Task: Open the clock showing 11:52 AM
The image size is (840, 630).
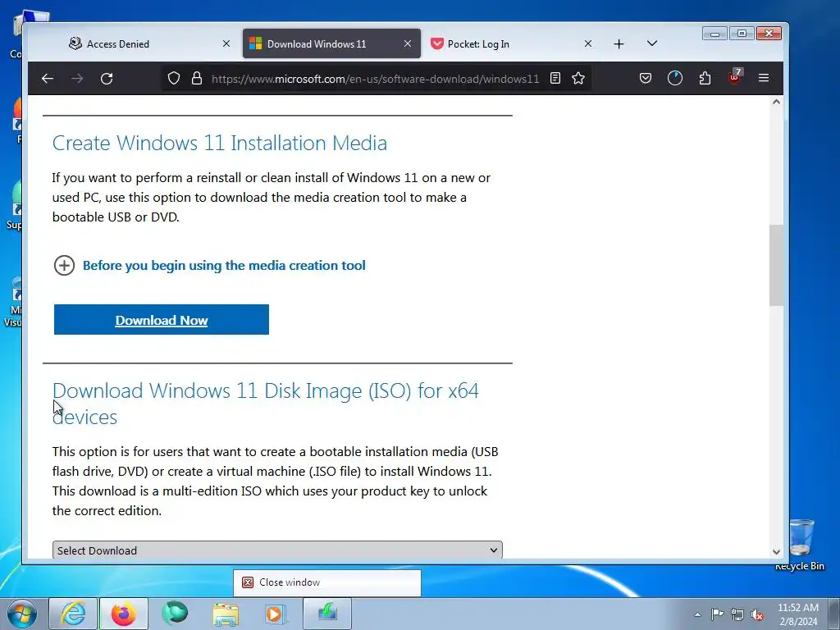Action: click(x=797, y=614)
